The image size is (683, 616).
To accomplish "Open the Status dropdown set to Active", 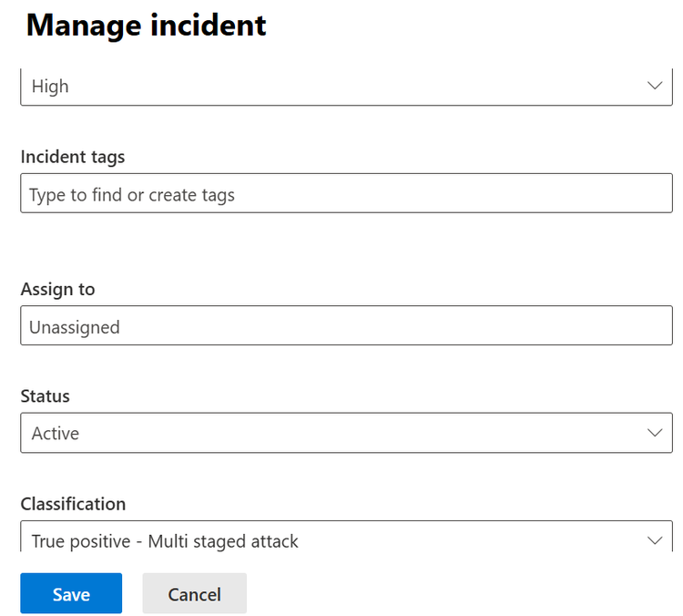I will point(346,433).
